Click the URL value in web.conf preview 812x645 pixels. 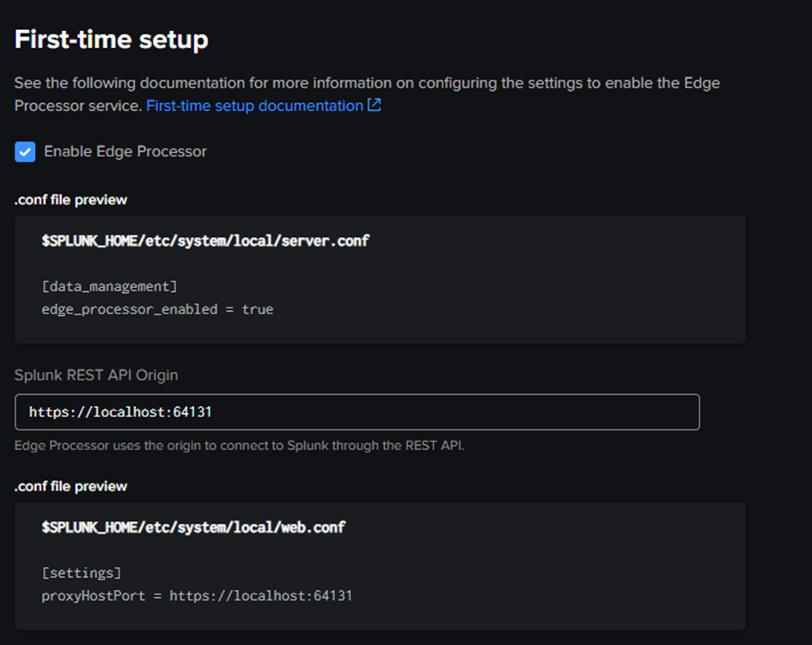tap(261, 595)
